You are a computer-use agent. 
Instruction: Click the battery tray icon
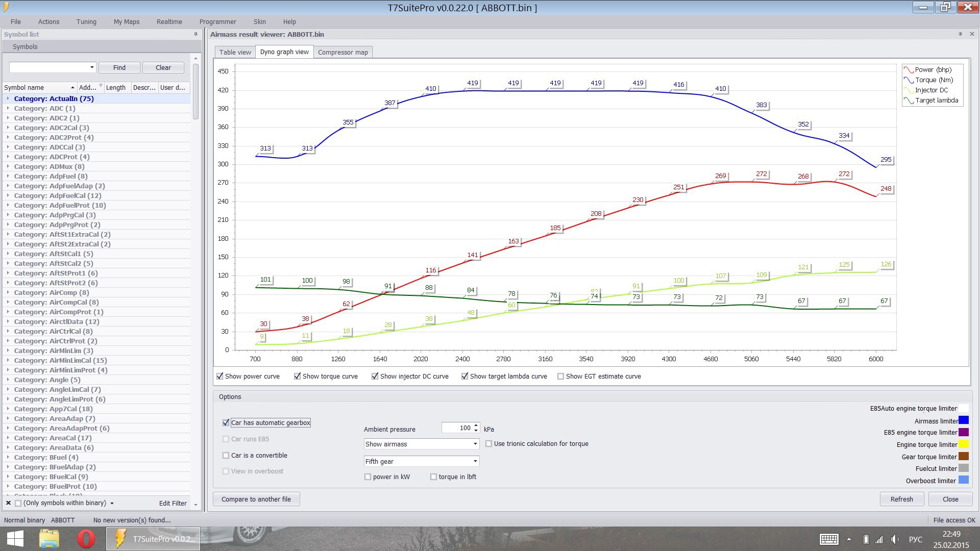[866, 539]
